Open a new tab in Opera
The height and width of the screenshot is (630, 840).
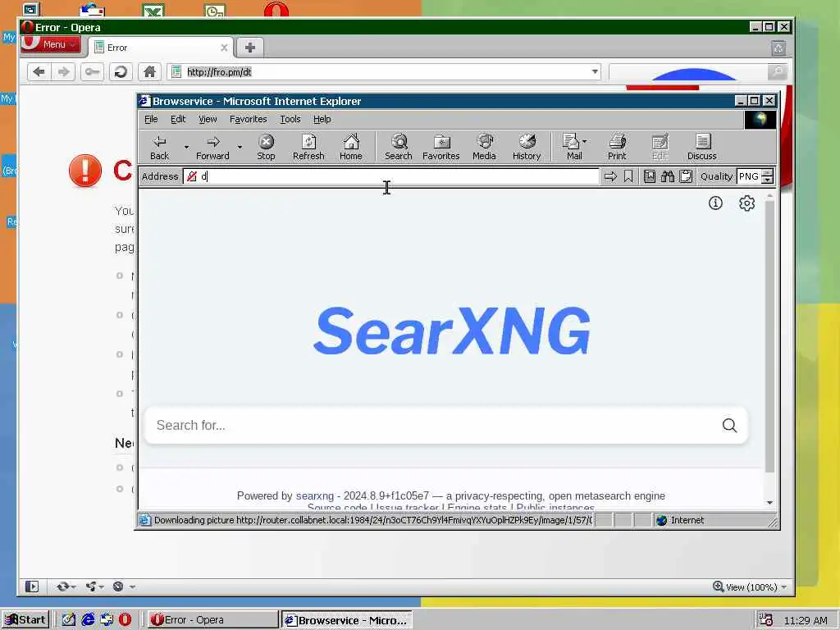249,48
